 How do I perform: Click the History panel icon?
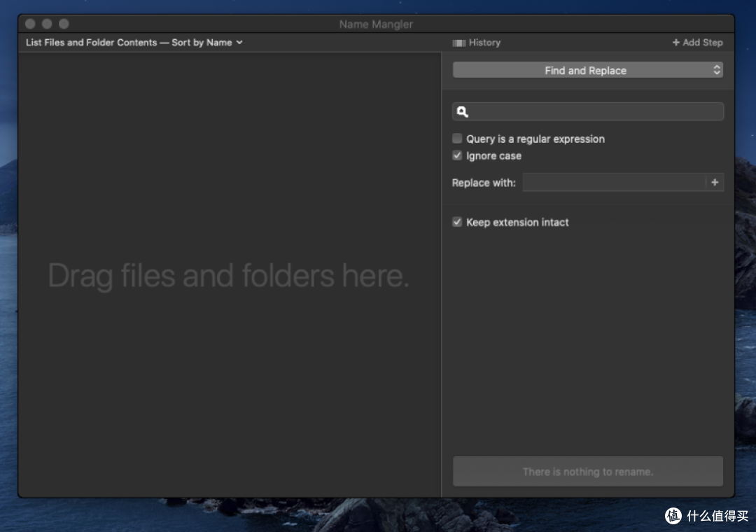[x=459, y=43]
